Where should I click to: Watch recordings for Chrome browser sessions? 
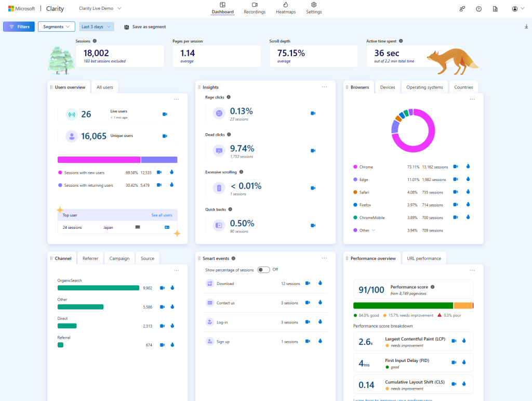(456, 167)
